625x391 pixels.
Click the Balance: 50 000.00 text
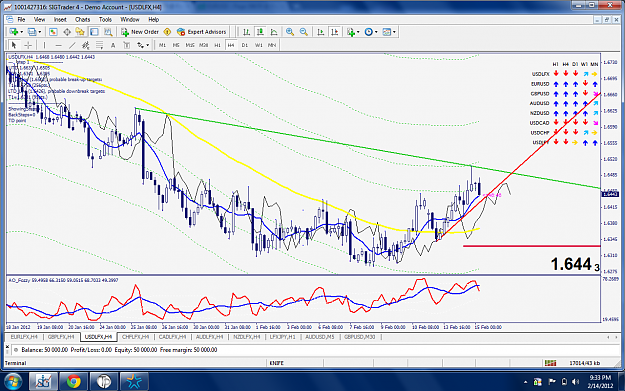45,350
